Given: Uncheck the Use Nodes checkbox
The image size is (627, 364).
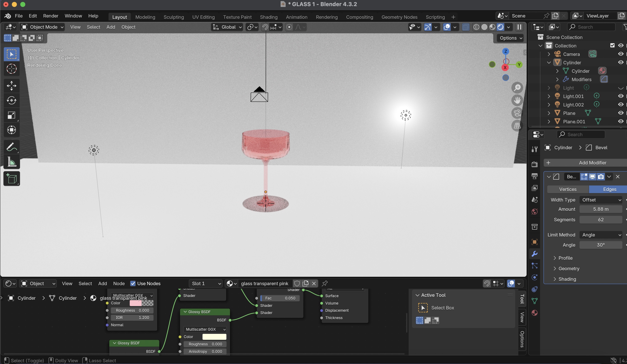Looking at the screenshot, I should 133,283.
